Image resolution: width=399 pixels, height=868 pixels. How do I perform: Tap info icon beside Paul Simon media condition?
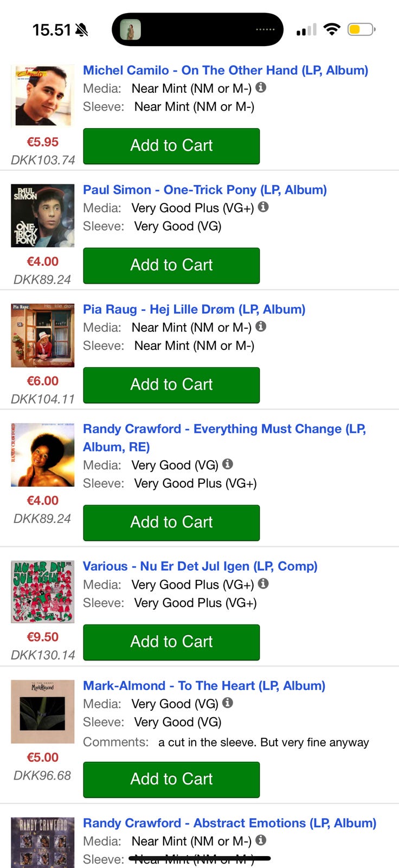(x=263, y=207)
